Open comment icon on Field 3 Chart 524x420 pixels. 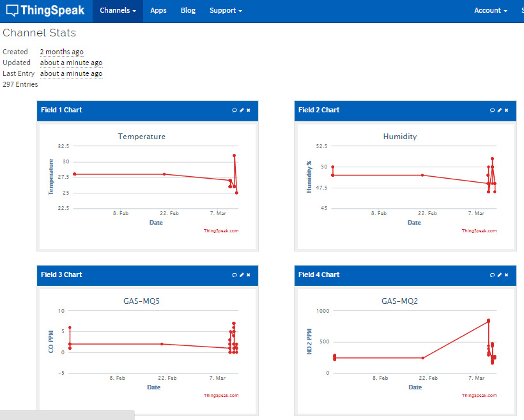click(235, 274)
